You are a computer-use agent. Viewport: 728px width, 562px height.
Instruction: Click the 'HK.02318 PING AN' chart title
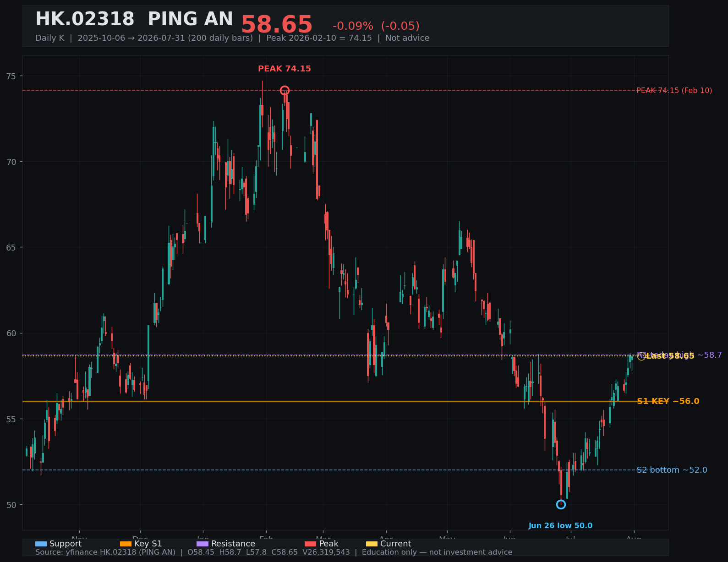(134, 20)
